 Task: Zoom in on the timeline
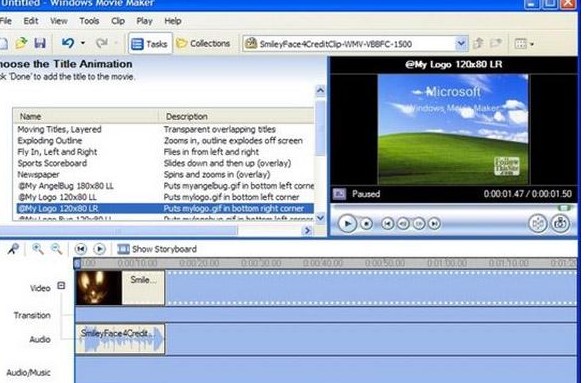pyautogui.click(x=37, y=249)
